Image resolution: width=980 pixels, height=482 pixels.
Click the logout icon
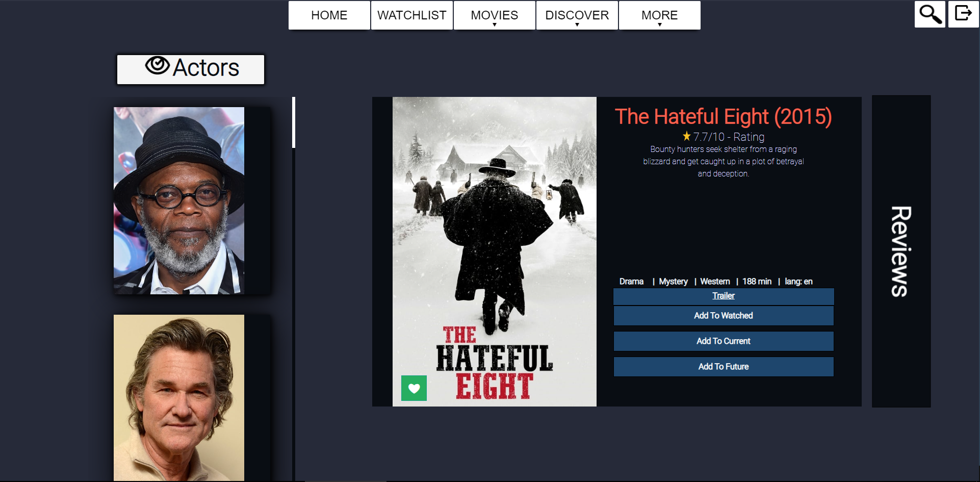pos(963,14)
